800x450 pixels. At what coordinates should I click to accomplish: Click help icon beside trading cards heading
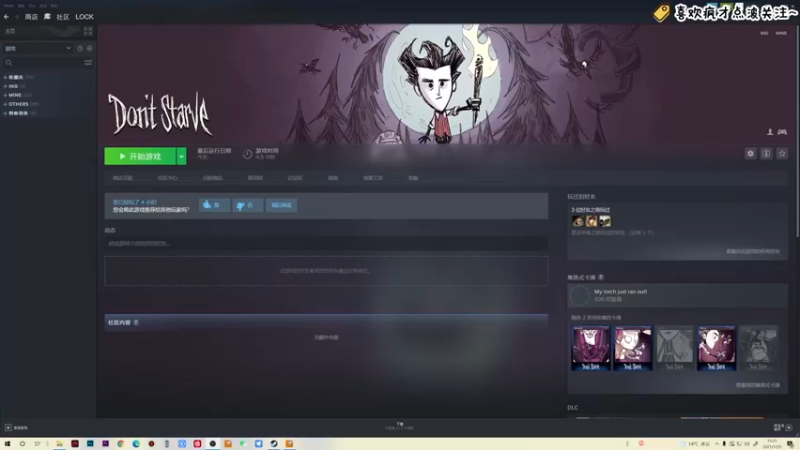(601, 278)
